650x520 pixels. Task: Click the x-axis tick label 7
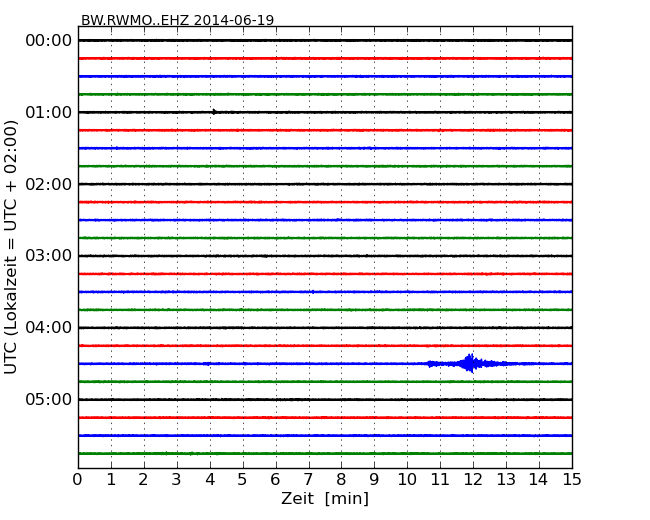click(x=308, y=479)
